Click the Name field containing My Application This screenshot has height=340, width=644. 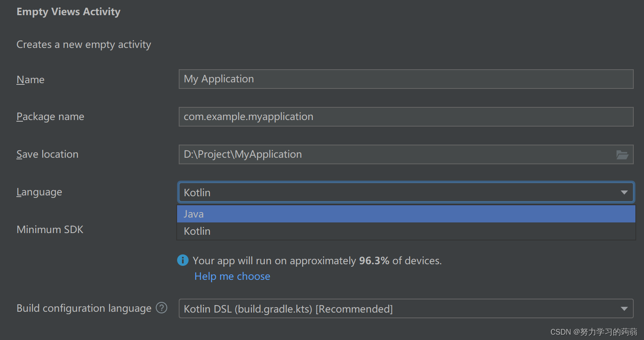pyautogui.click(x=406, y=79)
